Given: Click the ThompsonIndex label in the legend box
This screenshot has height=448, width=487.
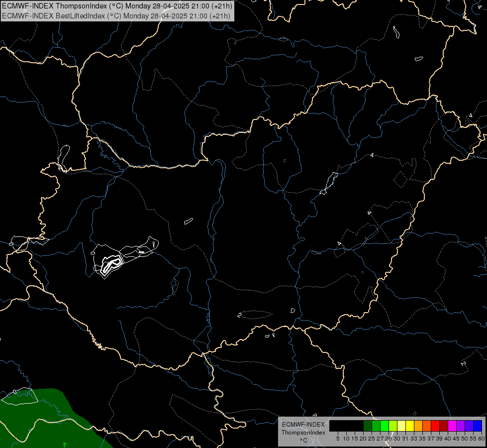Looking at the screenshot, I should [x=303, y=433].
